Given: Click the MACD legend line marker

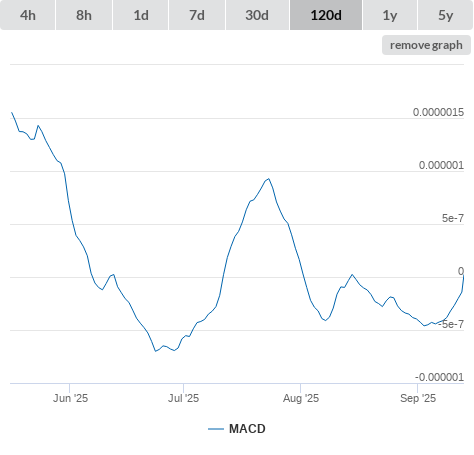Looking at the screenshot, I should tap(216, 429).
